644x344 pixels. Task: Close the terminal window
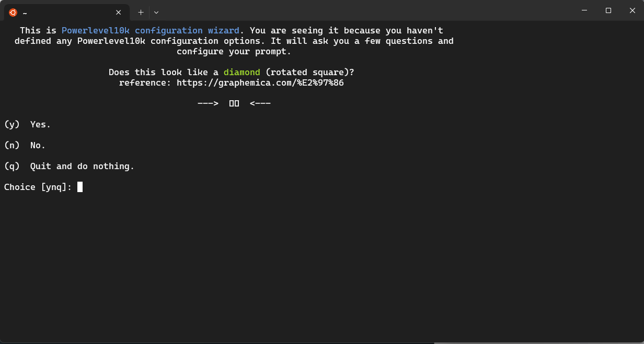pyautogui.click(x=632, y=10)
